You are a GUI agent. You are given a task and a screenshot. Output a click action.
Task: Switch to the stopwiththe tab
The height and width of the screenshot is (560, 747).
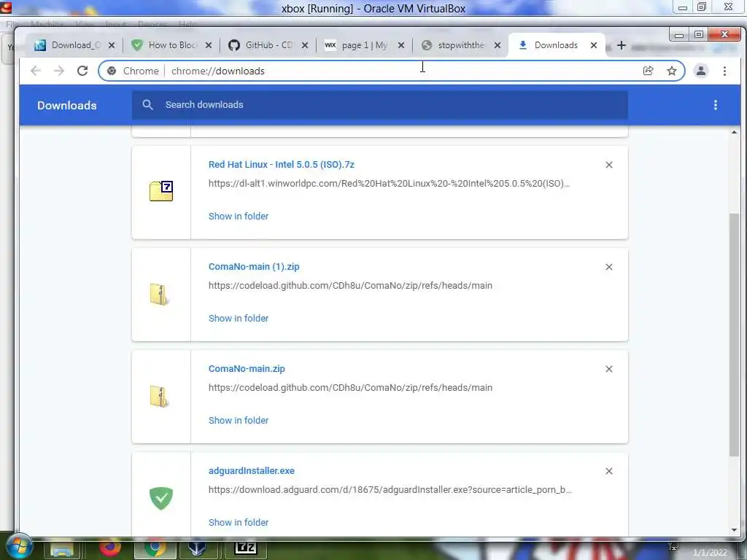(x=460, y=45)
